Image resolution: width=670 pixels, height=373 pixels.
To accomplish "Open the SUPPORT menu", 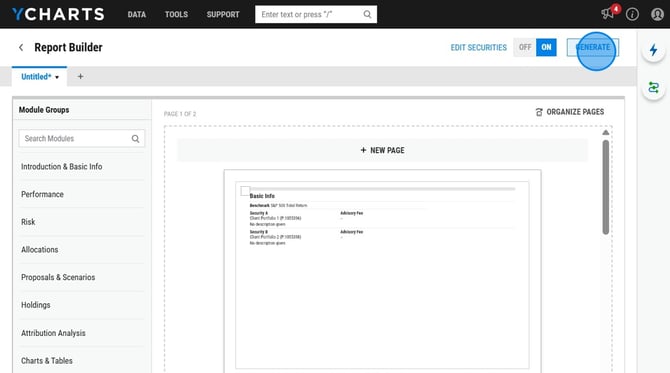I will point(223,15).
